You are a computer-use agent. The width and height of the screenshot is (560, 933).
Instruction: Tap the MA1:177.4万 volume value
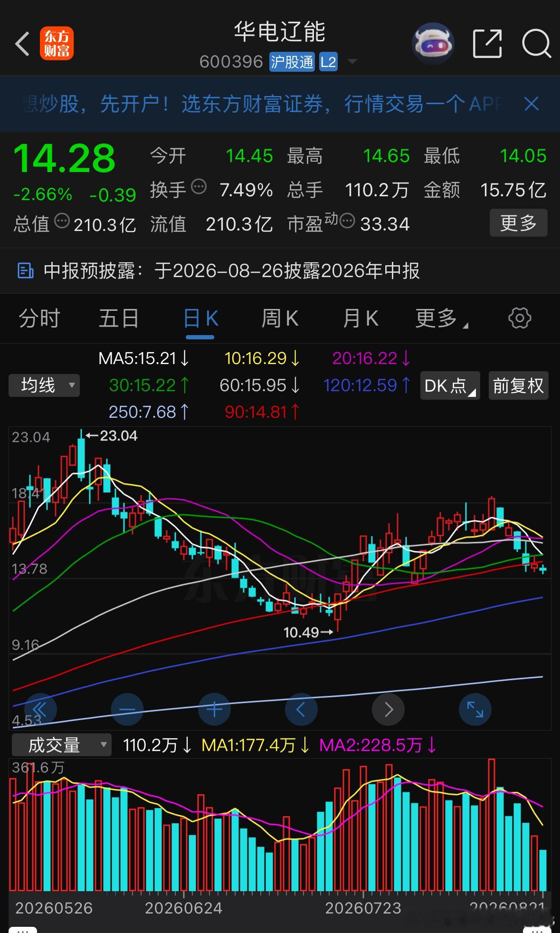tap(256, 745)
